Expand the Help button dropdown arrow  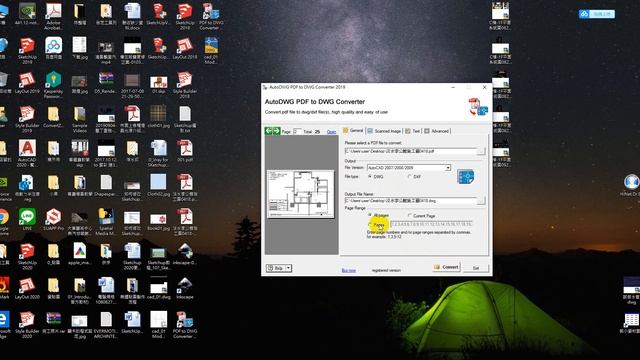pos(288,268)
